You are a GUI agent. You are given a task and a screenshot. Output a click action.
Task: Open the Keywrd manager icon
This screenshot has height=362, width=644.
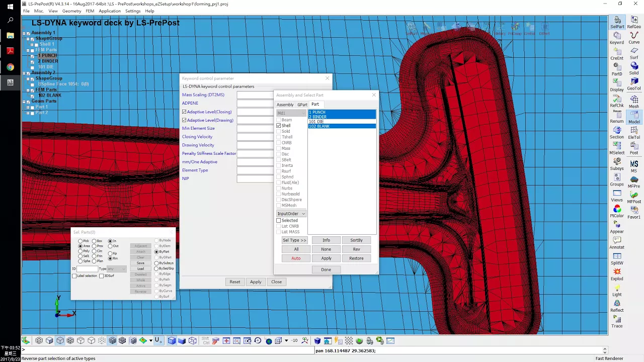pyautogui.click(x=617, y=38)
